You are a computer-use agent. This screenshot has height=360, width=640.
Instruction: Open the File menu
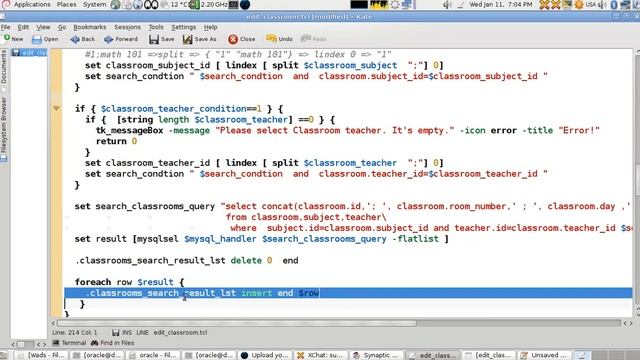5,27
